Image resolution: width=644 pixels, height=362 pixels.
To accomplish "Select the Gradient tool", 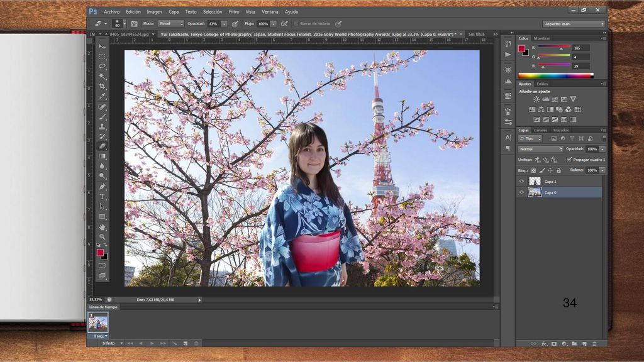I will 103,156.
